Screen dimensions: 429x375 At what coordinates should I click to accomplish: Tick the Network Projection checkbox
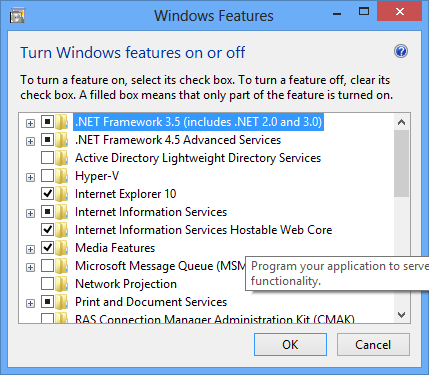(x=47, y=284)
